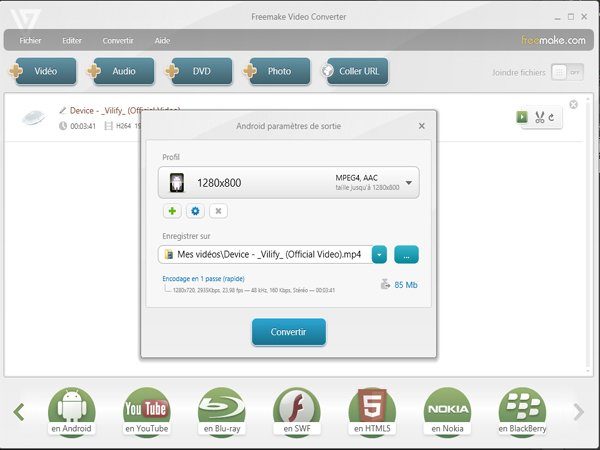Rotate the video with the rotate icon
Image resolution: width=600 pixels, height=450 pixels.
pos(551,117)
